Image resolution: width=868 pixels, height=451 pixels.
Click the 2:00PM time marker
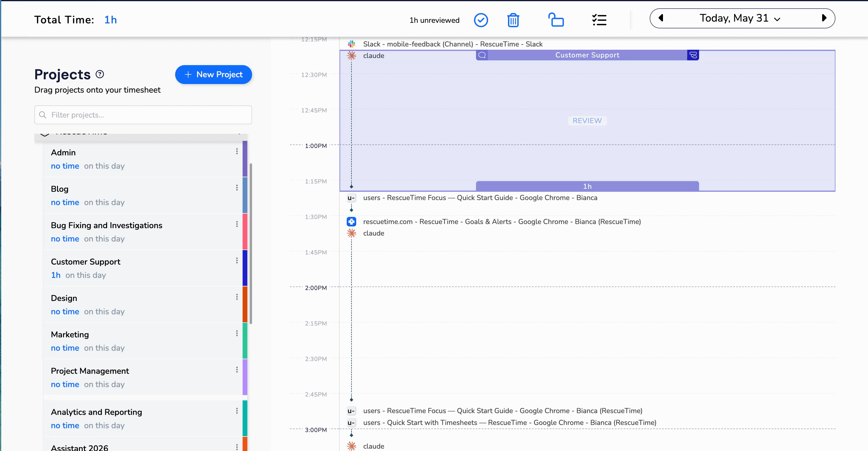point(316,288)
